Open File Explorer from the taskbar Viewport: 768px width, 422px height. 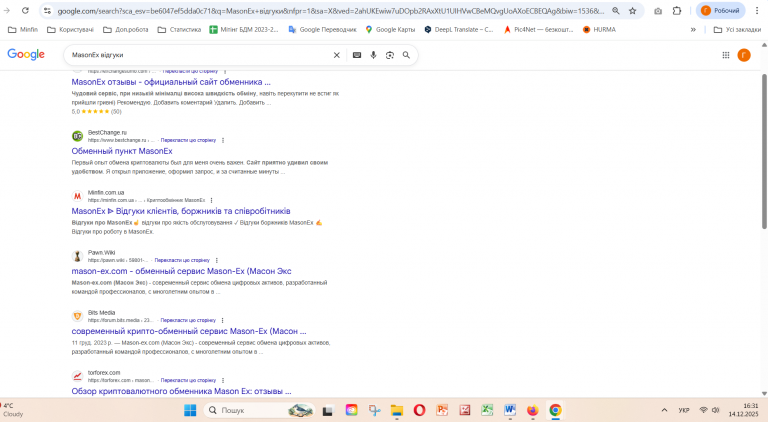click(397, 410)
